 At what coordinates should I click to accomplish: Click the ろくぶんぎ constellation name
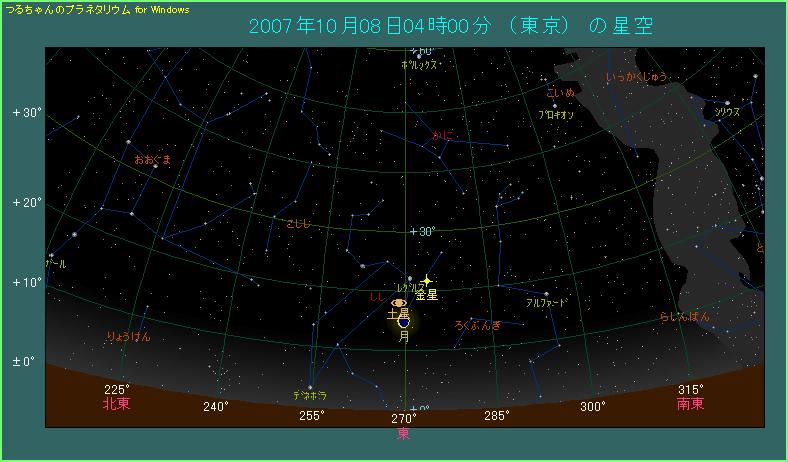coord(478,325)
